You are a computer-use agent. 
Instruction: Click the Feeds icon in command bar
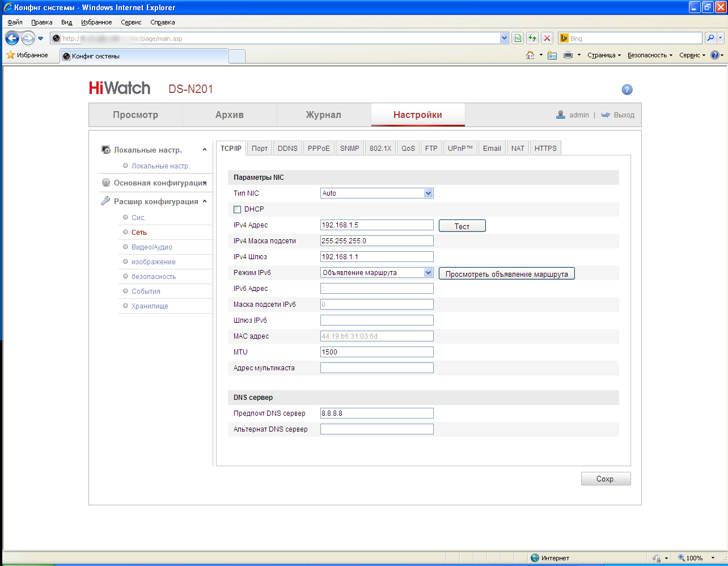coord(552,55)
